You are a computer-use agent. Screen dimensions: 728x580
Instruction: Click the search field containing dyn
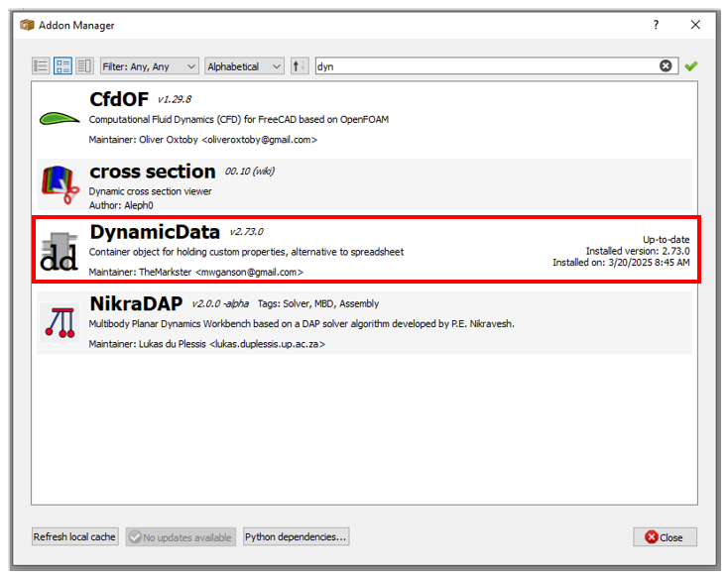tap(497, 66)
